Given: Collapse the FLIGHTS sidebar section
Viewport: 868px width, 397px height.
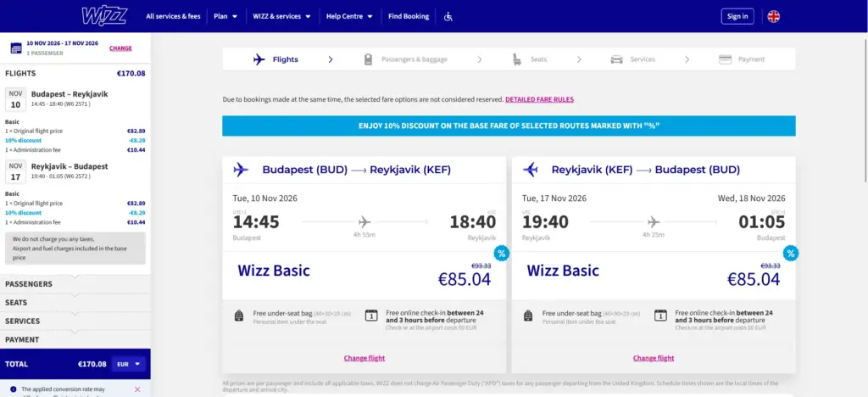Looking at the screenshot, I should pyautogui.click(x=75, y=73).
